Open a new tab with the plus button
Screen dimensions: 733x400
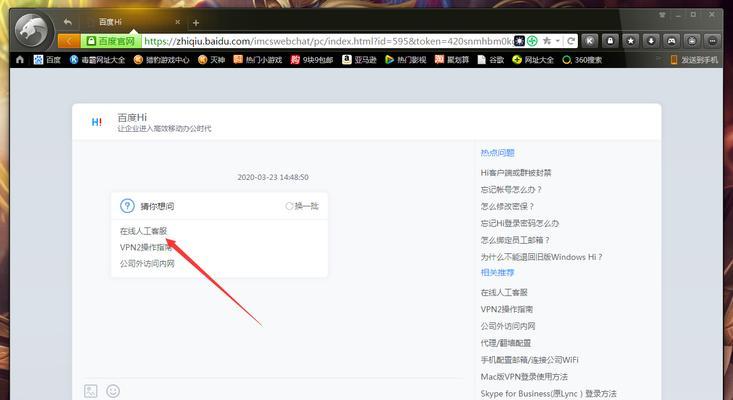coord(196,22)
